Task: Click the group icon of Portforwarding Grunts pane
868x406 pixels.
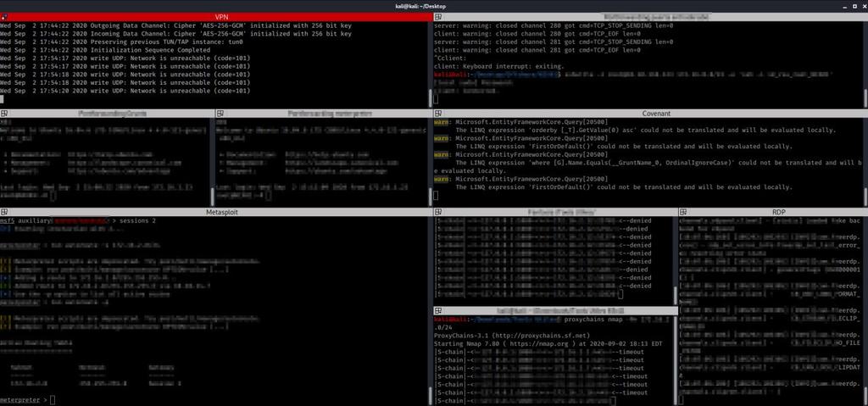Action: tap(3, 114)
